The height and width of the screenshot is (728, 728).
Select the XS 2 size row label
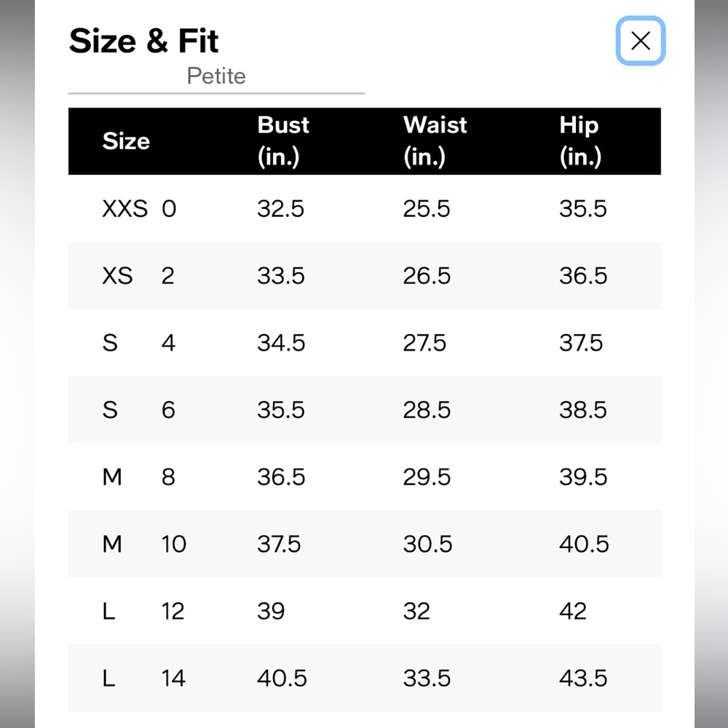click(138, 276)
